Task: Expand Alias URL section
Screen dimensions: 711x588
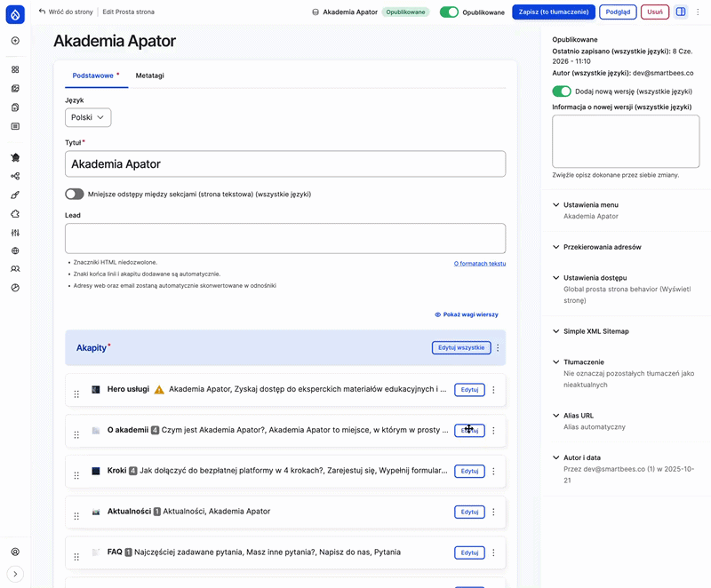Action: coord(579,416)
